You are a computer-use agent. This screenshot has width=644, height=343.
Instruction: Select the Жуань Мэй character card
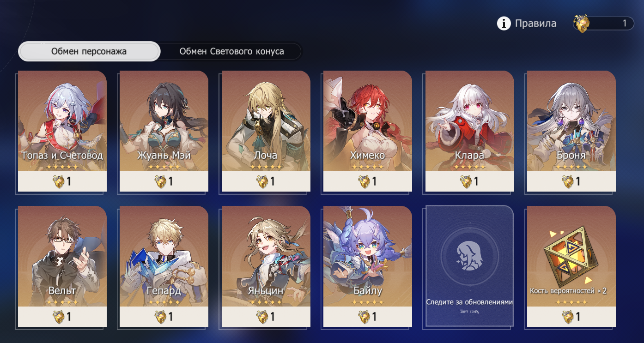click(164, 131)
